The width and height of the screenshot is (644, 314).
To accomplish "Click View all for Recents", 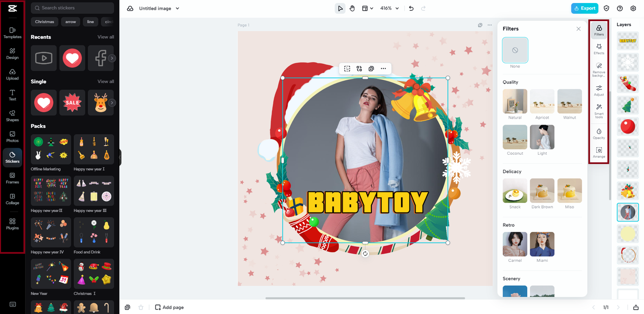I will click(x=106, y=37).
